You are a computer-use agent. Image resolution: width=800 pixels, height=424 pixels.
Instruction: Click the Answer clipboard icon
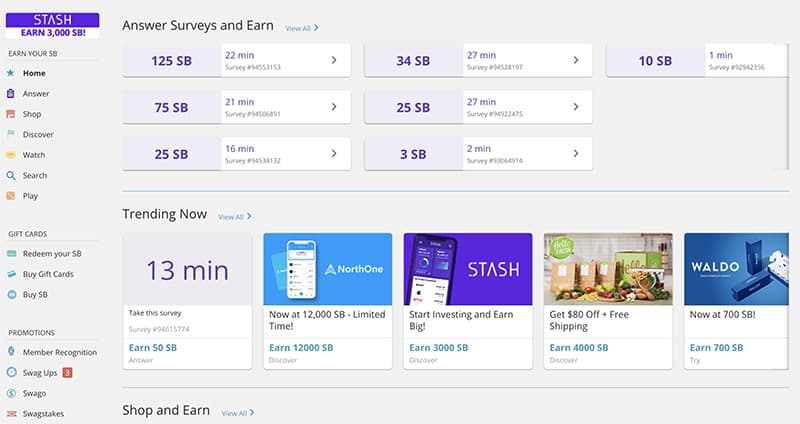pos(10,93)
